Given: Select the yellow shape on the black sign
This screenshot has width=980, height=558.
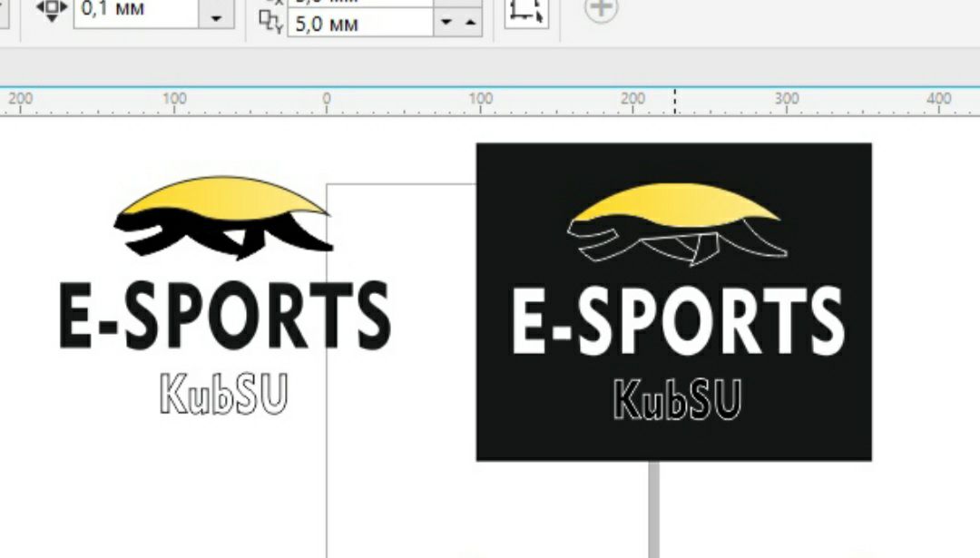Looking at the screenshot, I should tap(675, 203).
